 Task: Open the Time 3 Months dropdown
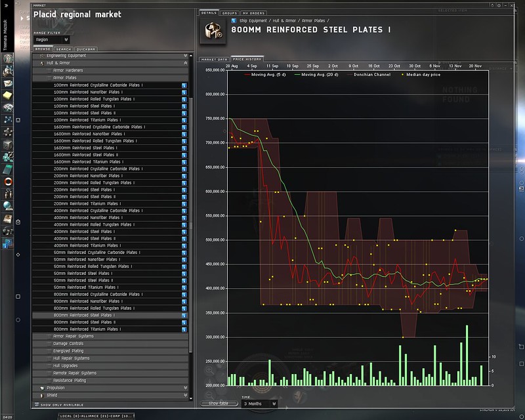pos(259,404)
